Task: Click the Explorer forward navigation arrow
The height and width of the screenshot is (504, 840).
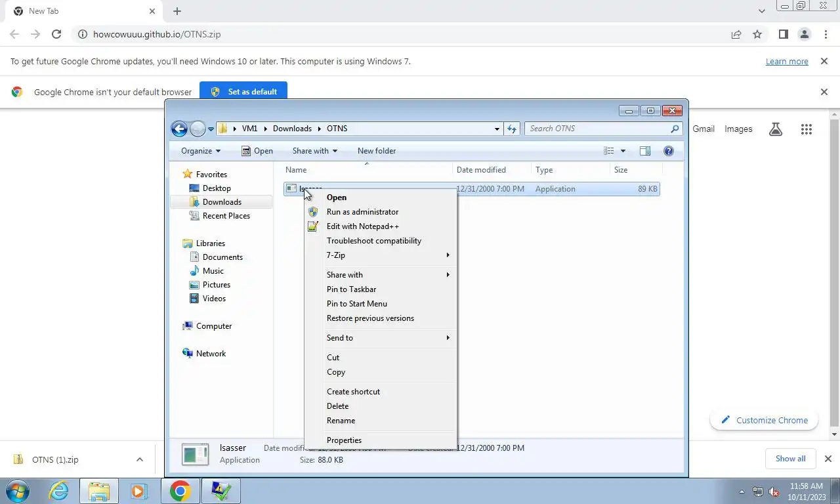Action: click(x=198, y=129)
